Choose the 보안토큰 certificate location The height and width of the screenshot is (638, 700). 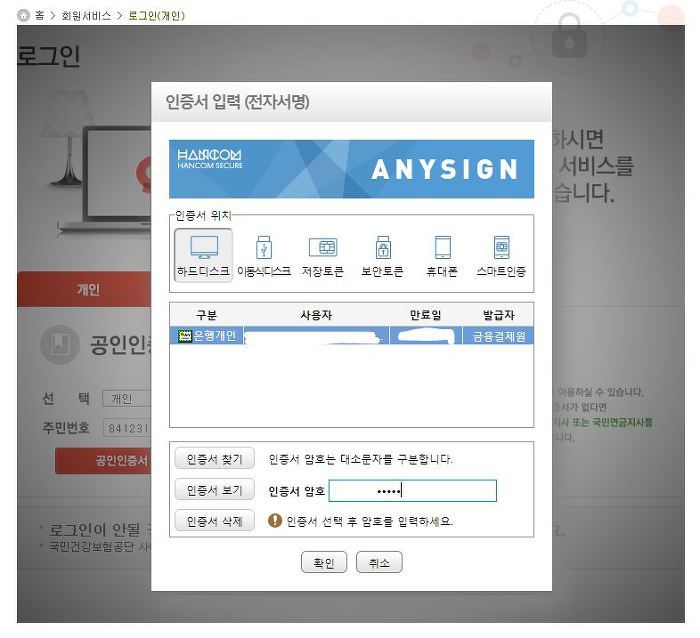[383, 255]
